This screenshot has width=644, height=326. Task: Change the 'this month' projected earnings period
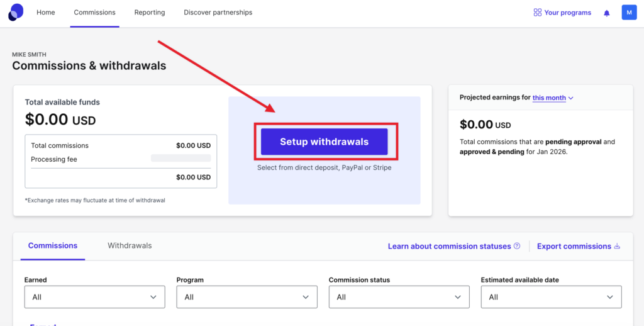pos(553,98)
